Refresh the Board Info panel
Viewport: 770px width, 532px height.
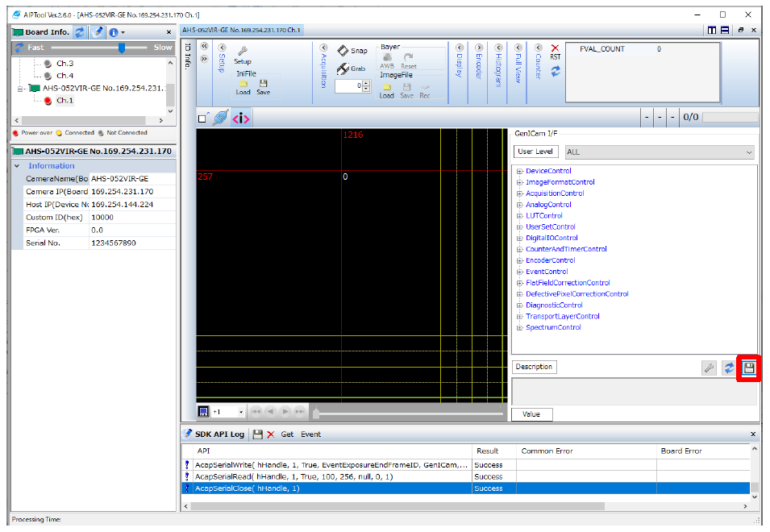80,32
